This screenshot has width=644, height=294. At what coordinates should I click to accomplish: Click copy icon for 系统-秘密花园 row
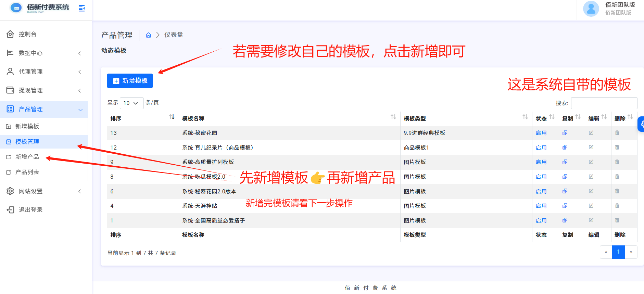[x=565, y=133]
